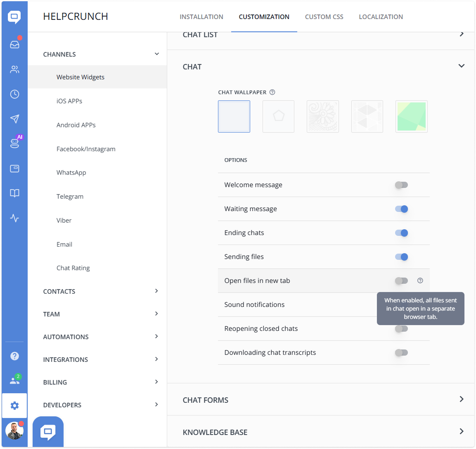The image size is (476, 449).
Task: Switch to the CUSTOM CSS tab
Action: [x=324, y=17]
